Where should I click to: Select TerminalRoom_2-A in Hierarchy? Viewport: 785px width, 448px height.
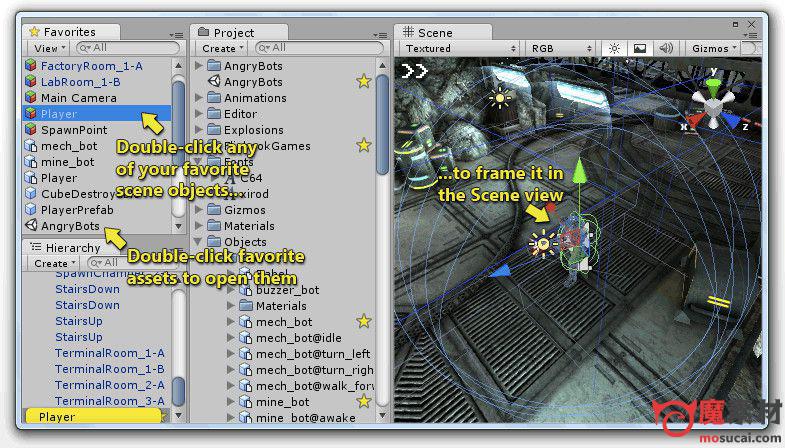pos(110,385)
